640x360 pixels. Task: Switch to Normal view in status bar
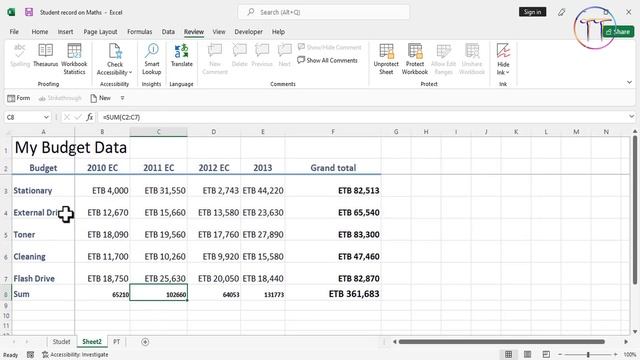[508, 354]
